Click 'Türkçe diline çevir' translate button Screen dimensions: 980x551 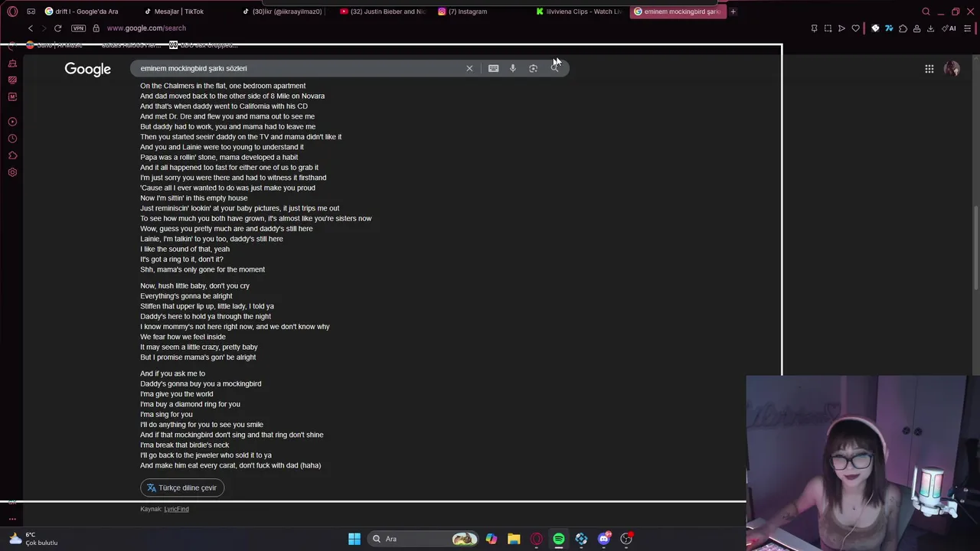182,487
